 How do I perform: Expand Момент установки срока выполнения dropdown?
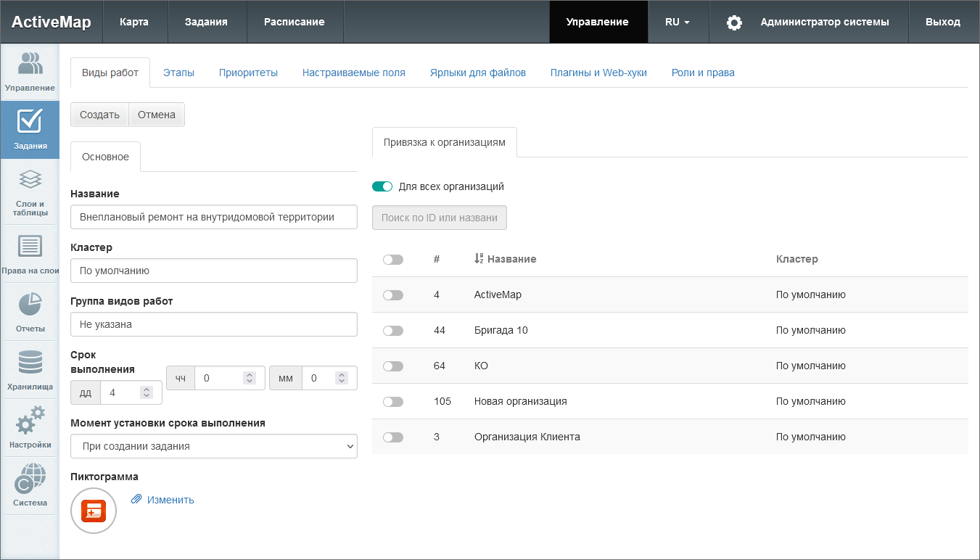tap(214, 446)
